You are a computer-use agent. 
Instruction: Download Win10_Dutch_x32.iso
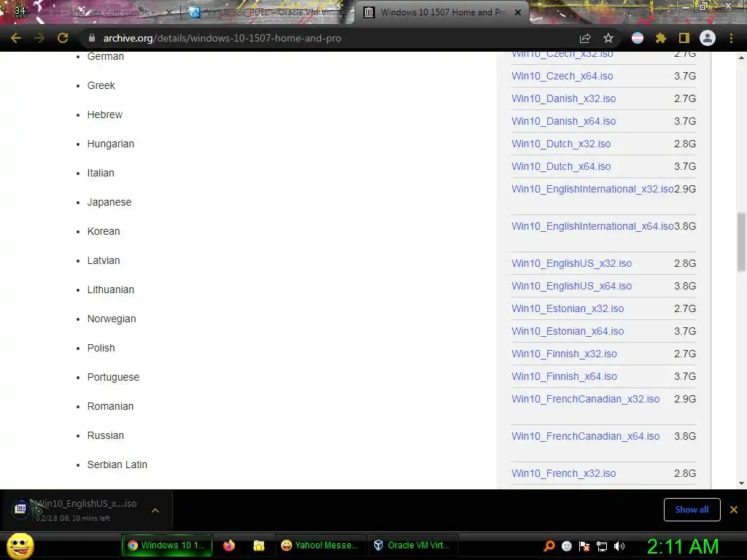coord(561,144)
